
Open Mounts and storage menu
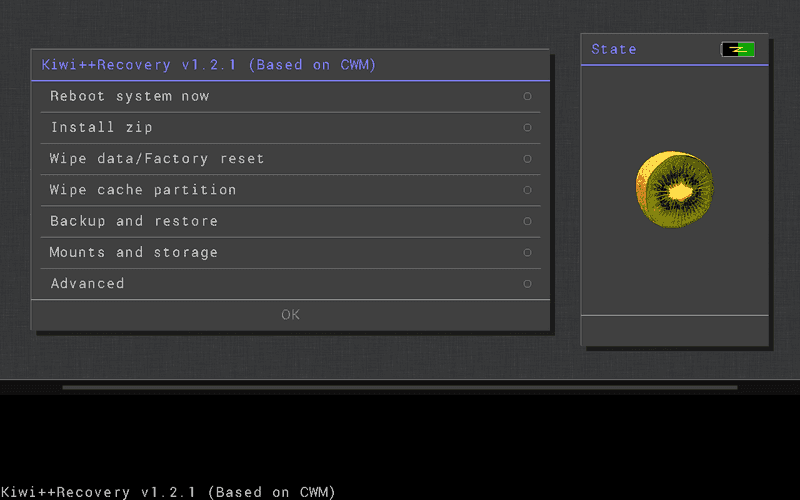pos(290,253)
